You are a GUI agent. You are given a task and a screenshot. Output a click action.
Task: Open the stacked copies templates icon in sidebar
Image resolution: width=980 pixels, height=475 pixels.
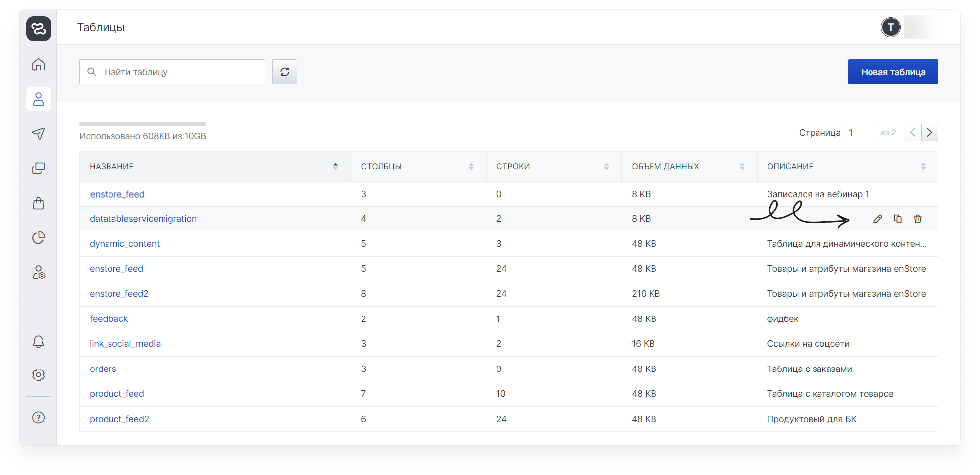point(39,168)
